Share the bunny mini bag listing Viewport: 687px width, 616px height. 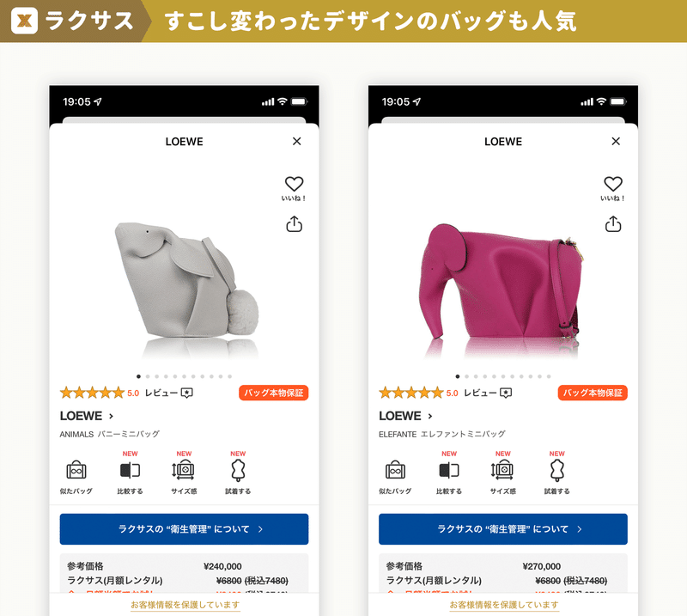[x=294, y=224]
